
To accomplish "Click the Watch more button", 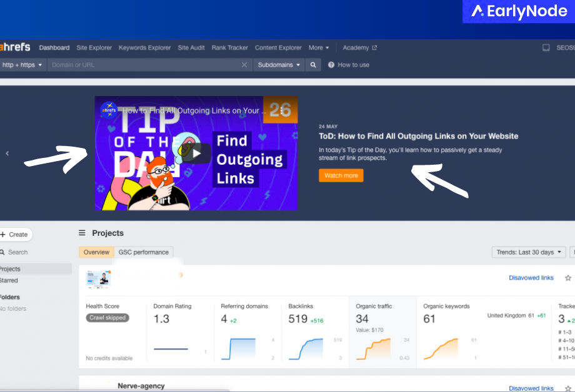I will (x=341, y=175).
